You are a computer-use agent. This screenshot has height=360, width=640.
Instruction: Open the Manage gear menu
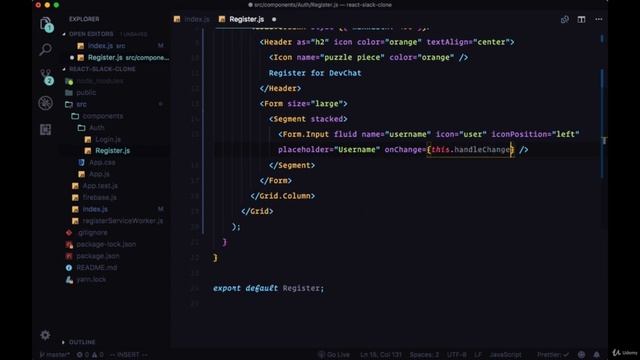click(x=45, y=335)
